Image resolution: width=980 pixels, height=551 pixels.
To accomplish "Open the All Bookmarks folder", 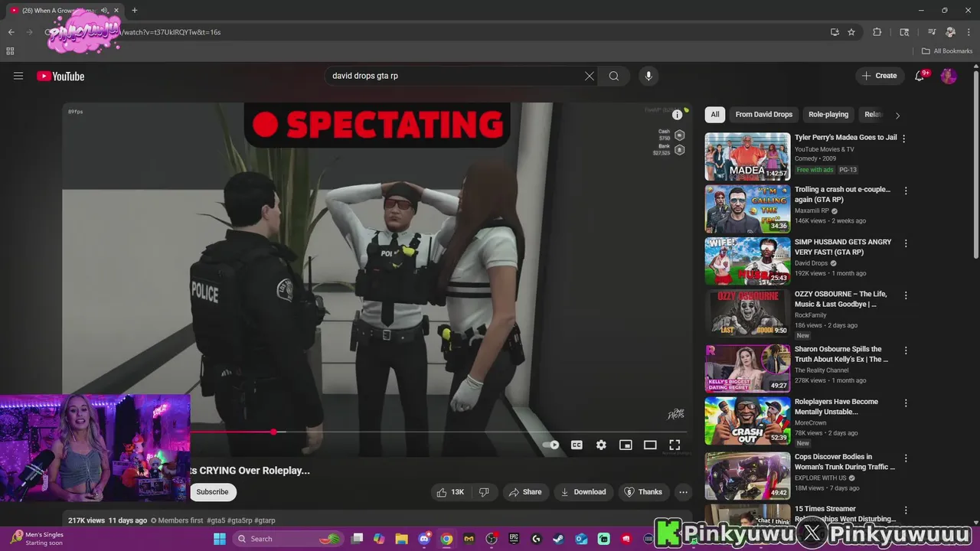I will pyautogui.click(x=947, y=51).
